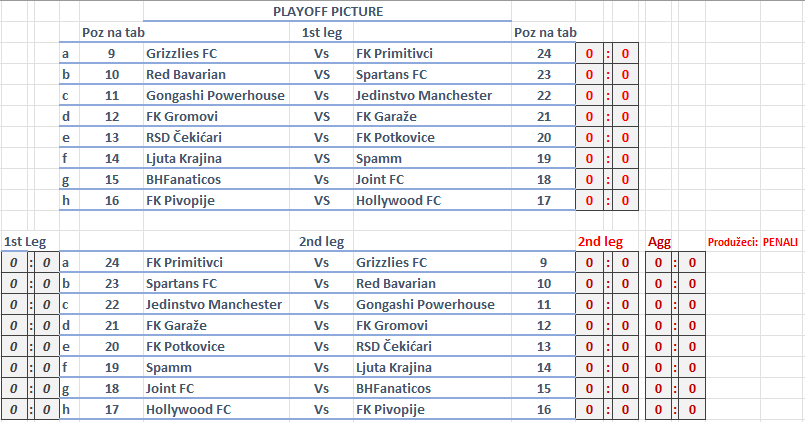Select Grizzlies FC in the 1st leg table
The width and height of the screenshot is (805, 422).
tap(181, 53)
